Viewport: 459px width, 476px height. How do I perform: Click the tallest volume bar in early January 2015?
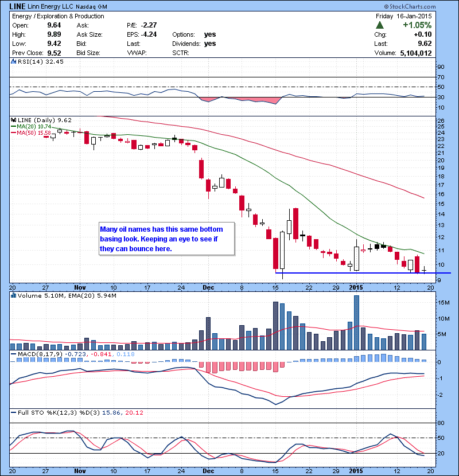pos(357,322)
